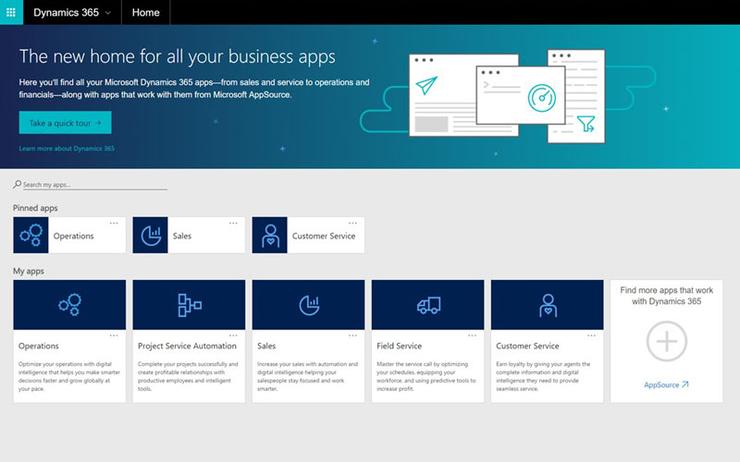Launch Operations from My apps gears icon
740x462 pixels.
tap(69, 305)
